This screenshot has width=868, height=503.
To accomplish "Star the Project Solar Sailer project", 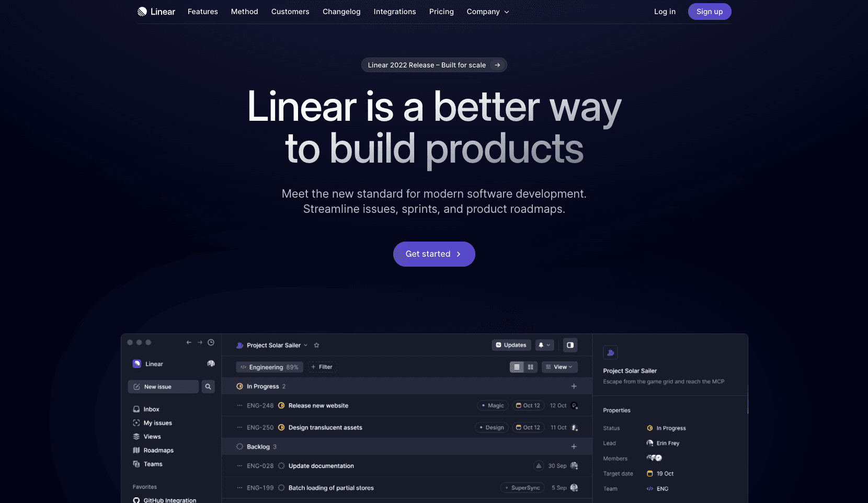I will [316, 345].
